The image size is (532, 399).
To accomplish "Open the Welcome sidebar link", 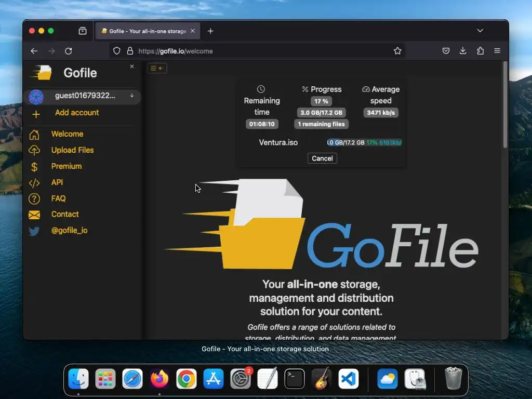I will pos(67,134).
